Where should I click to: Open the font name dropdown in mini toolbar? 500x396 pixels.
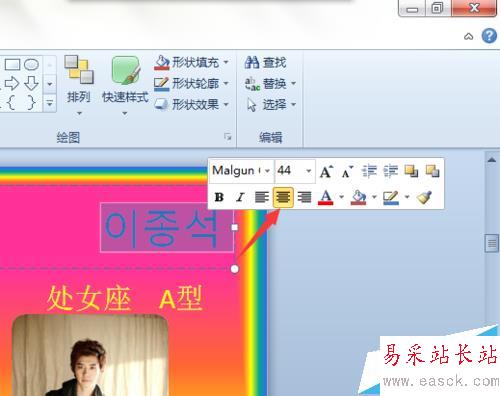click(267, 171)
